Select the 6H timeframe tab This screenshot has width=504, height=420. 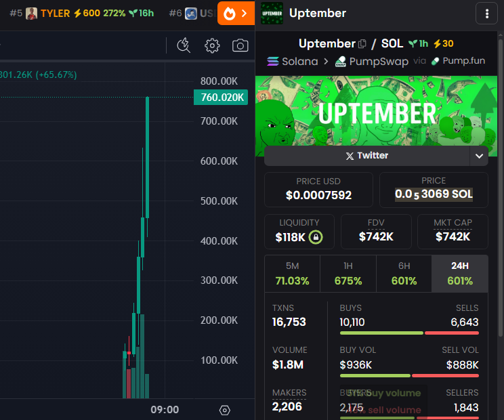(404, 274)
